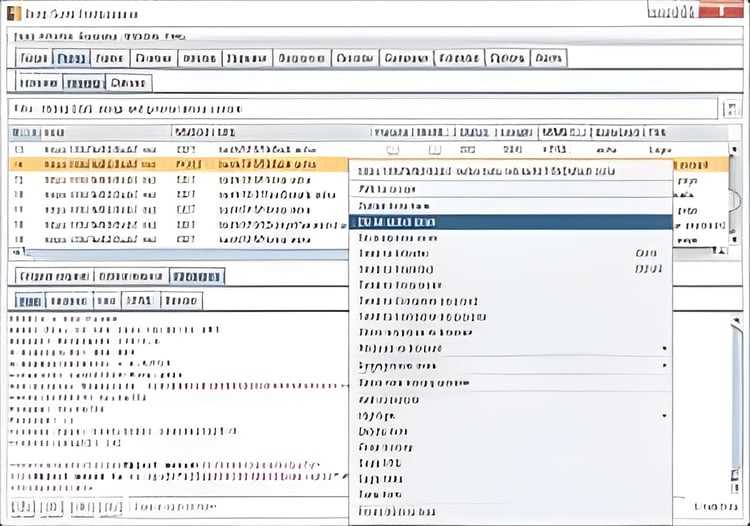Click the search field below the message pane
Image resolution: width=750 pixels, height=526 pixels.
(x=238, y=506)
